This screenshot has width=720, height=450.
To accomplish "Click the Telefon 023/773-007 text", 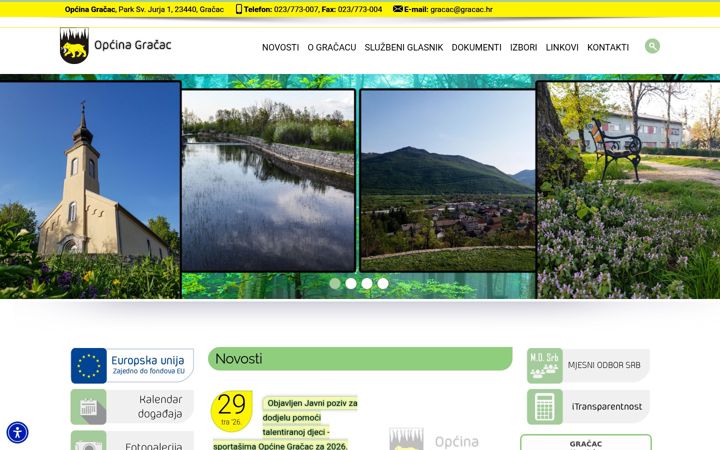I will point(281,9).
